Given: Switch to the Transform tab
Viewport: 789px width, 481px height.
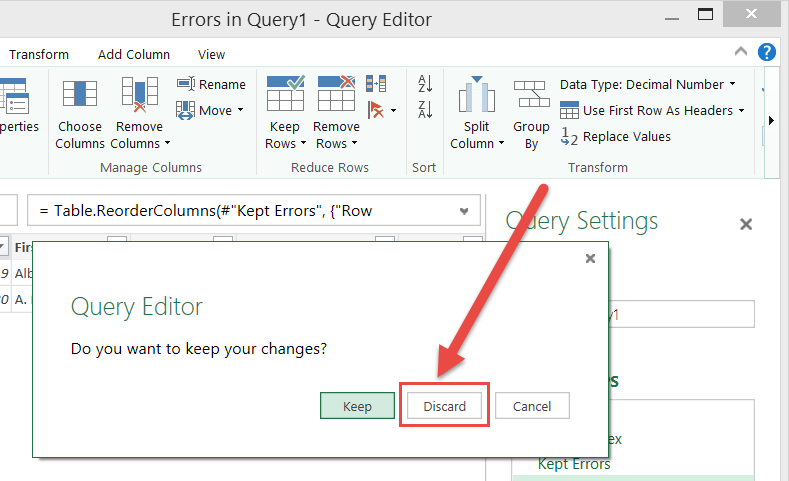Looking at the screenshot, I should point(39,55).
